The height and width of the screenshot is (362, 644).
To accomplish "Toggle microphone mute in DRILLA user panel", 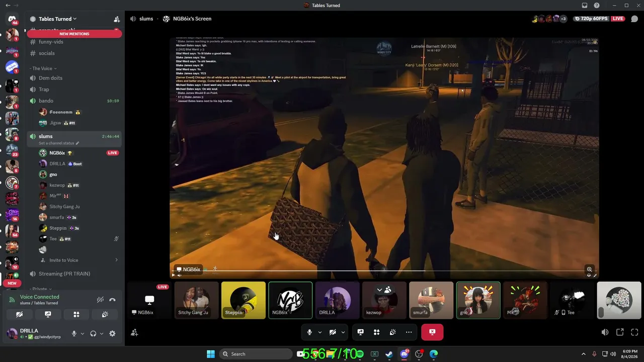I will coord(74,333).
